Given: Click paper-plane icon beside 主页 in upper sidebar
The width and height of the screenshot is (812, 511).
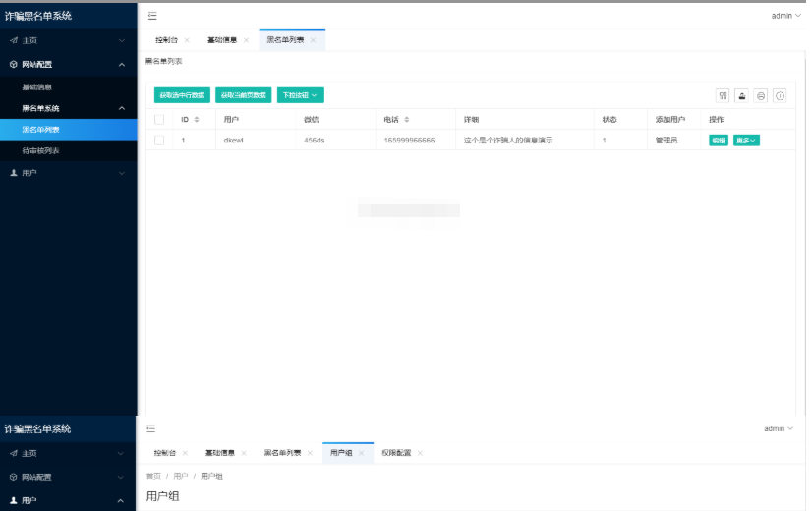Looking at the screenshot, I should click(14, 40).
